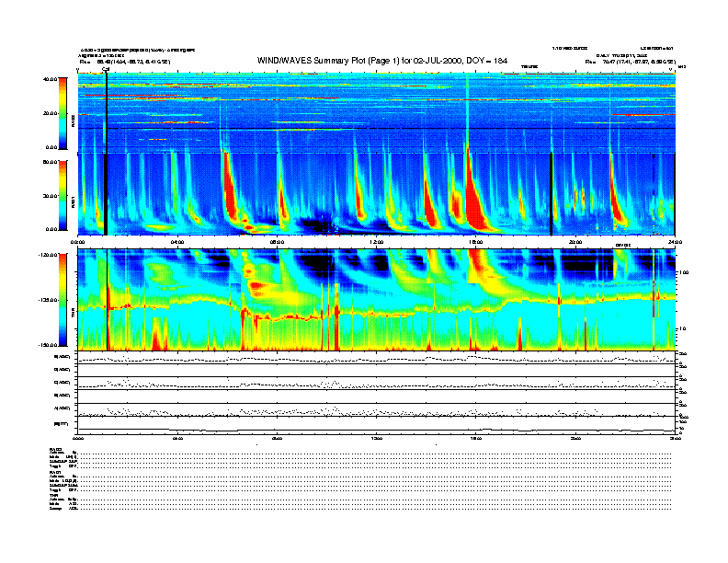Image resolution: width=728 pixels, height=563 pixels.
Task: Click the dark blue region near 10:00 in RAD1
Action: [x=322, y=221]
